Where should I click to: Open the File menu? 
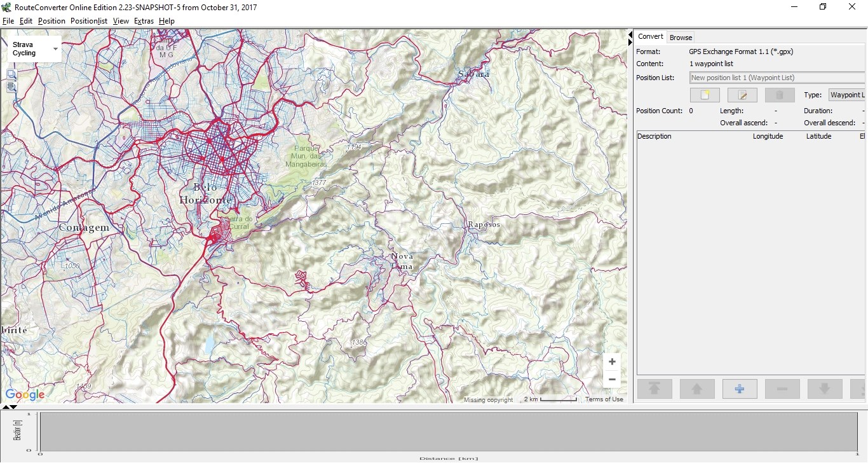8,21
